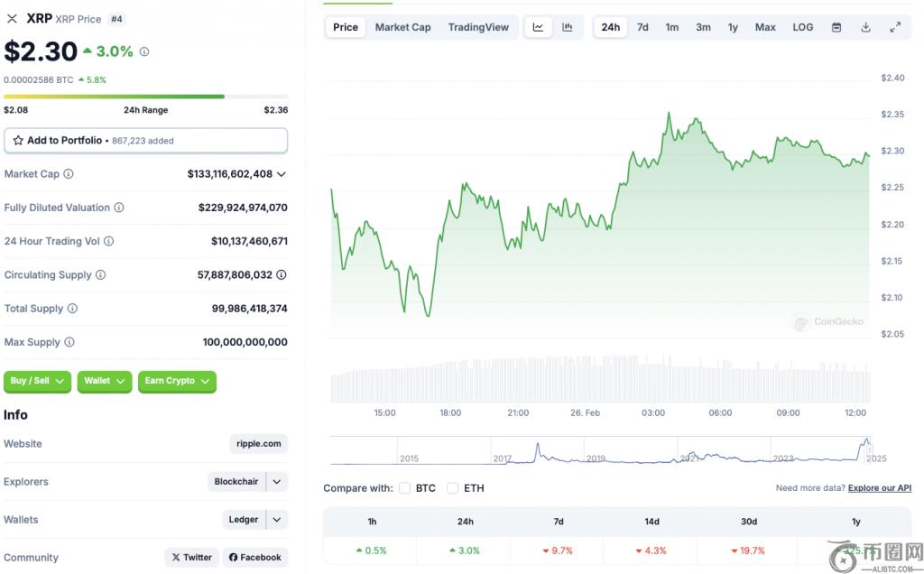Open the Buy / Sell dropdown

tap(37, 381)
